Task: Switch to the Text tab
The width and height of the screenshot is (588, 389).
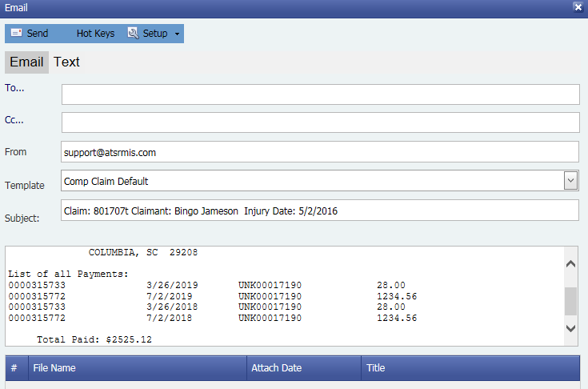Action: pyautogui.click(x=66, y=62)
